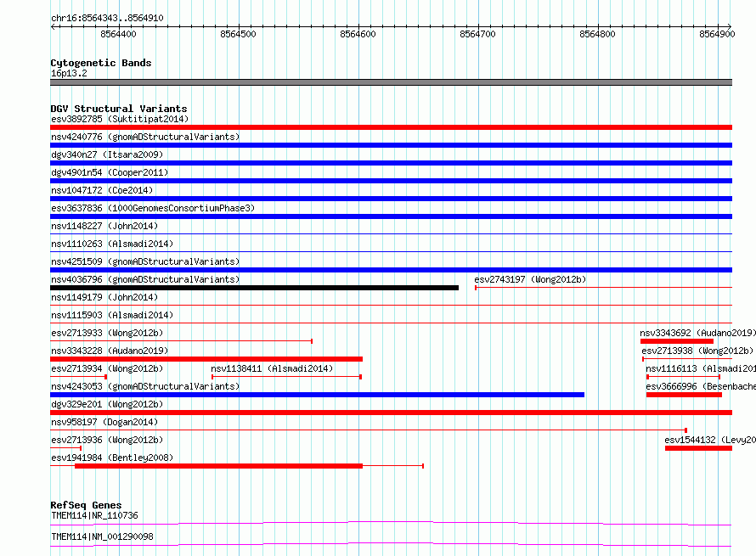Select the 16p13.2 cytoband label
The height and width of the screenshot is (556, 756).
coord(69,73)
